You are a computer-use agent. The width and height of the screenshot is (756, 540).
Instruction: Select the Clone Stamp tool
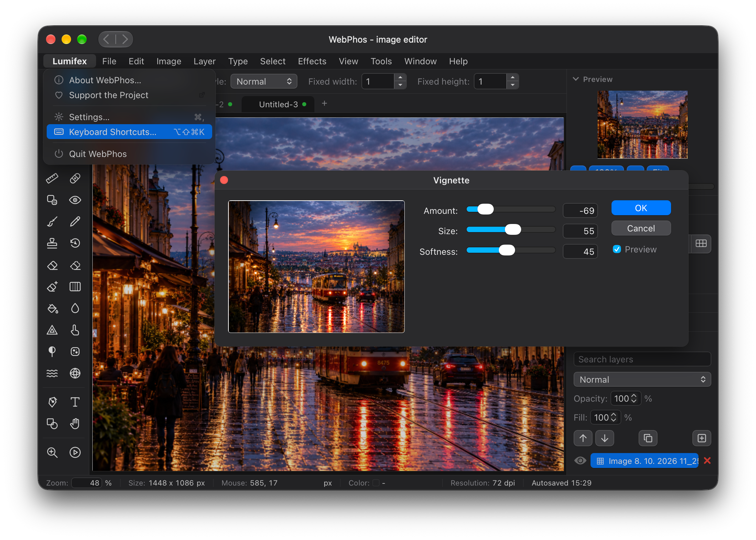(52, 243)
